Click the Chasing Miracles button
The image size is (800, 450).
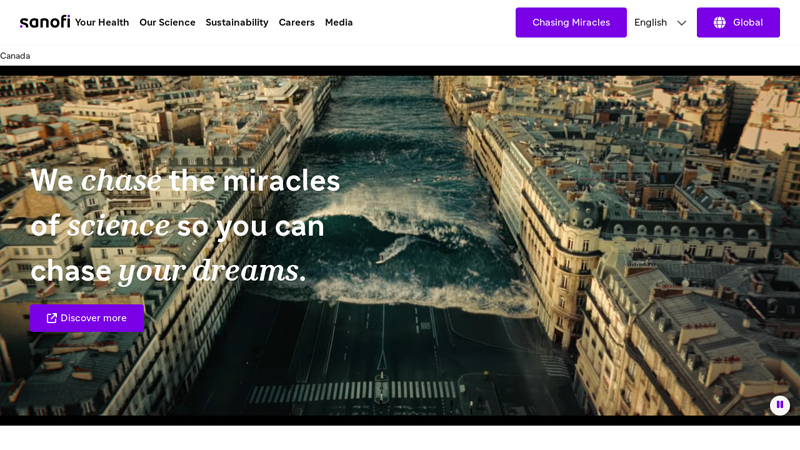point(571,22)
